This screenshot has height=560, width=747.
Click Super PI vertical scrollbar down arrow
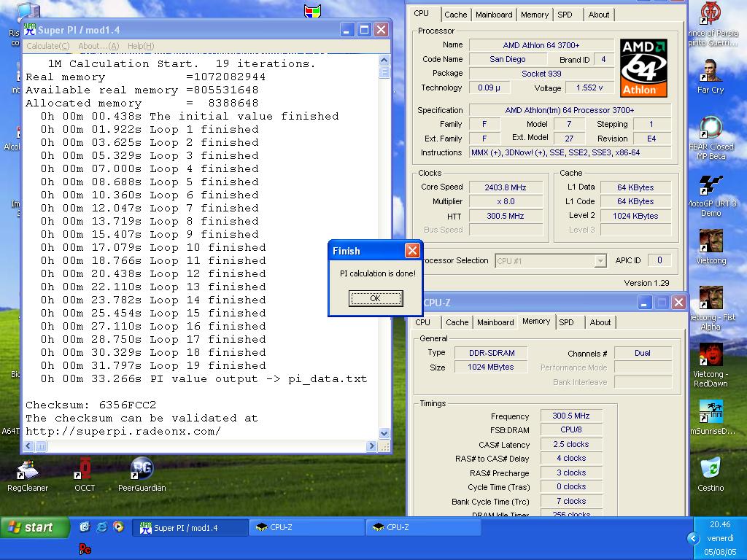[x=384, y=433]
